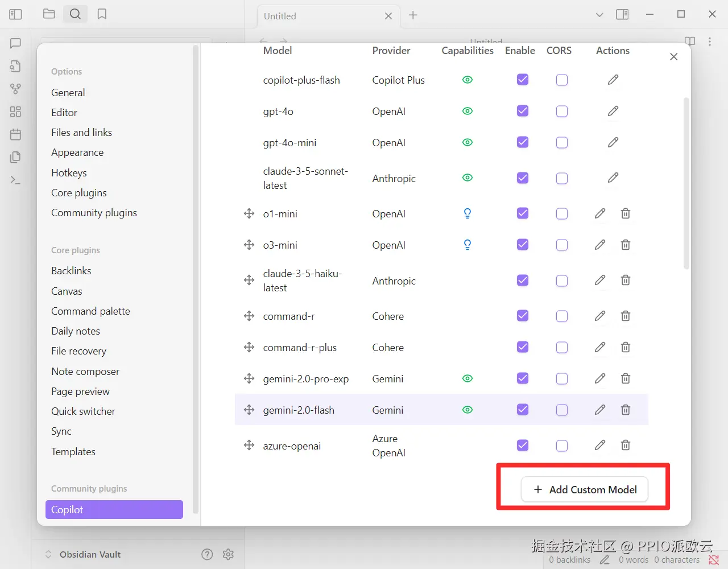Open a new tab with plus
Viewport: 728px width, 569px height.
pos(413,15)
